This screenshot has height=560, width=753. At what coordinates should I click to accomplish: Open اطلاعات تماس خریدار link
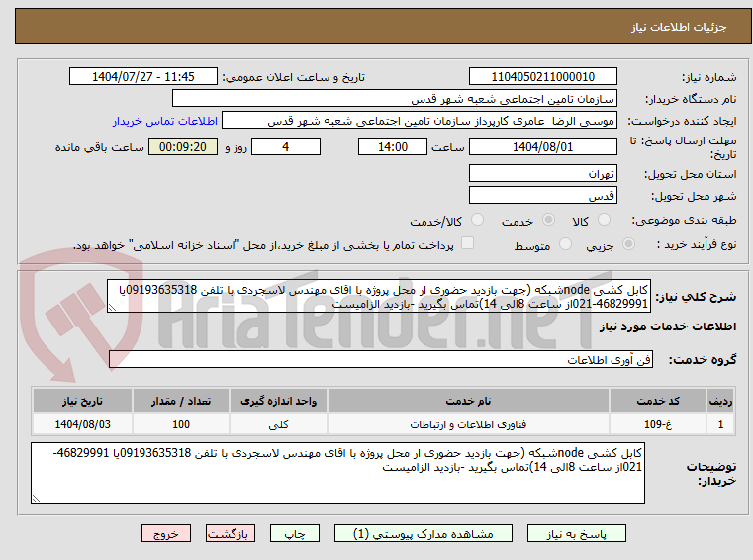(164, 121)
